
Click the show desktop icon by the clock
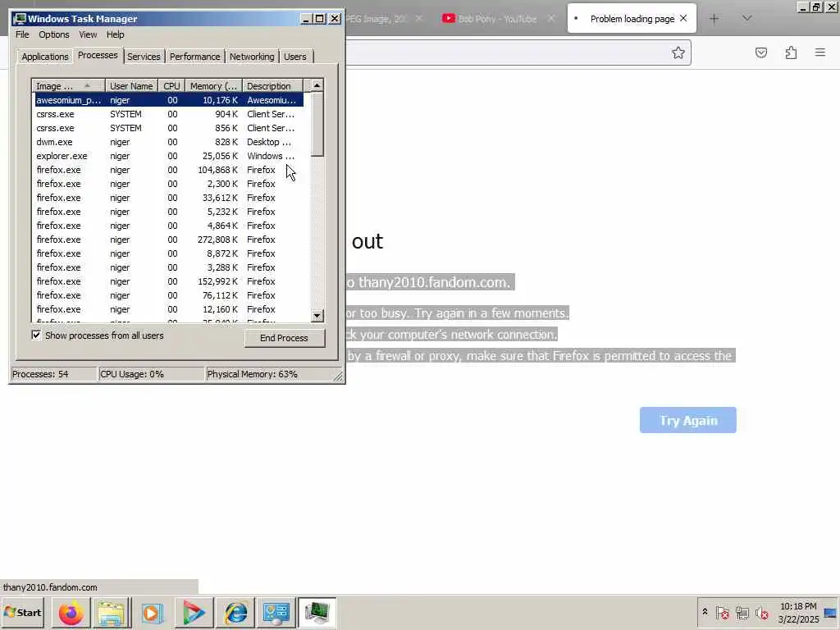point(831,613)
